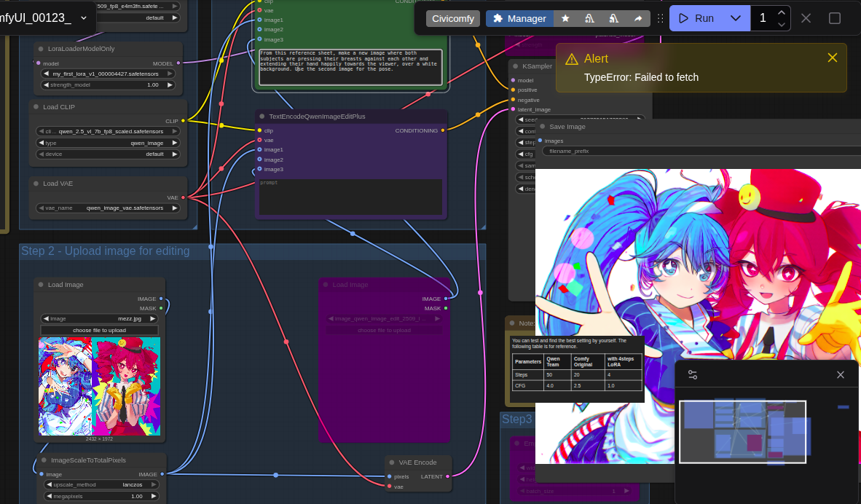This screenshot has width=861, height=504.
Task: Select next device option in Load CLIP
Action: click(x=175, y=154)
